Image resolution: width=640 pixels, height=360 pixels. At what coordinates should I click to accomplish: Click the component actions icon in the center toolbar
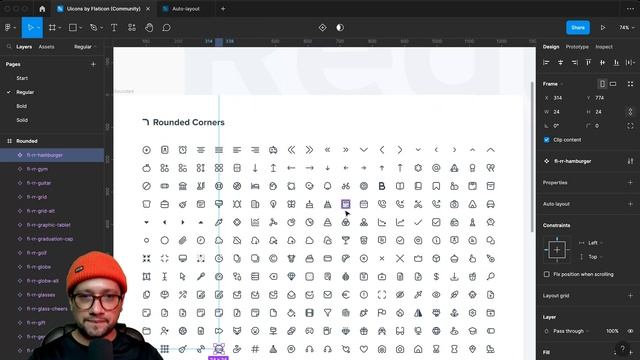(322, 28)
